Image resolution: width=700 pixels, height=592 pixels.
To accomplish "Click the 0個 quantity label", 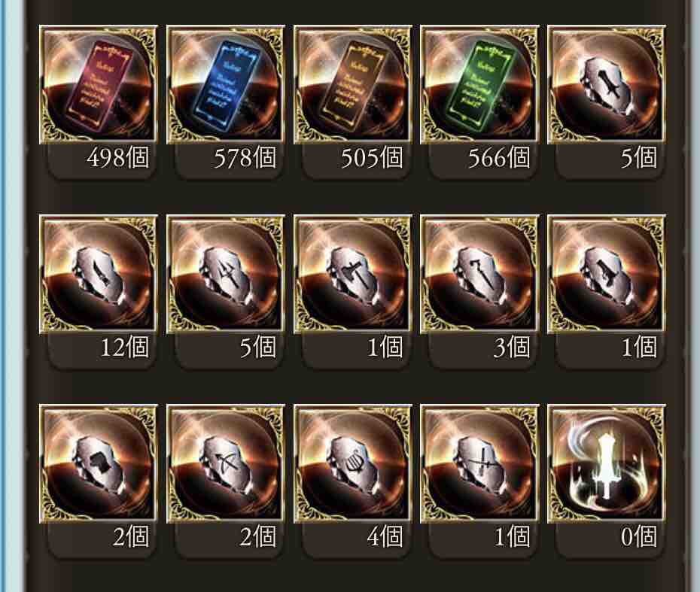I will click(x=639, y=536).
